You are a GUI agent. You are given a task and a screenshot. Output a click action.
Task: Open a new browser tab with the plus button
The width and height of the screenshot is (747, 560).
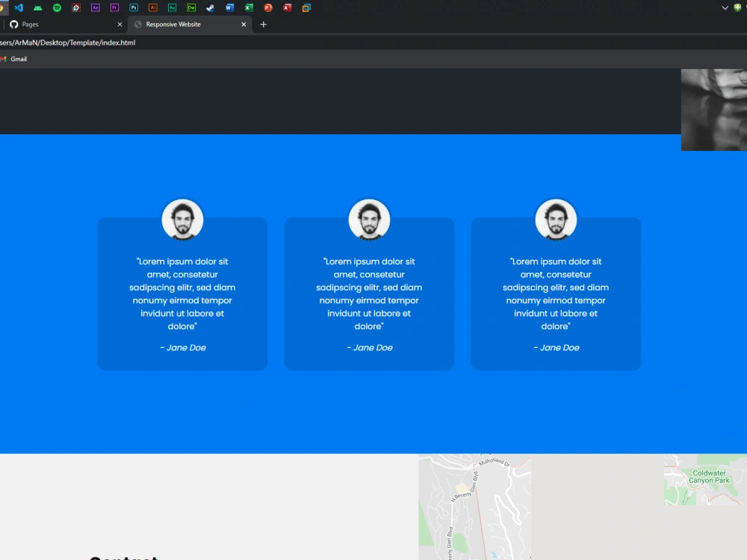[x=263, y=24]
